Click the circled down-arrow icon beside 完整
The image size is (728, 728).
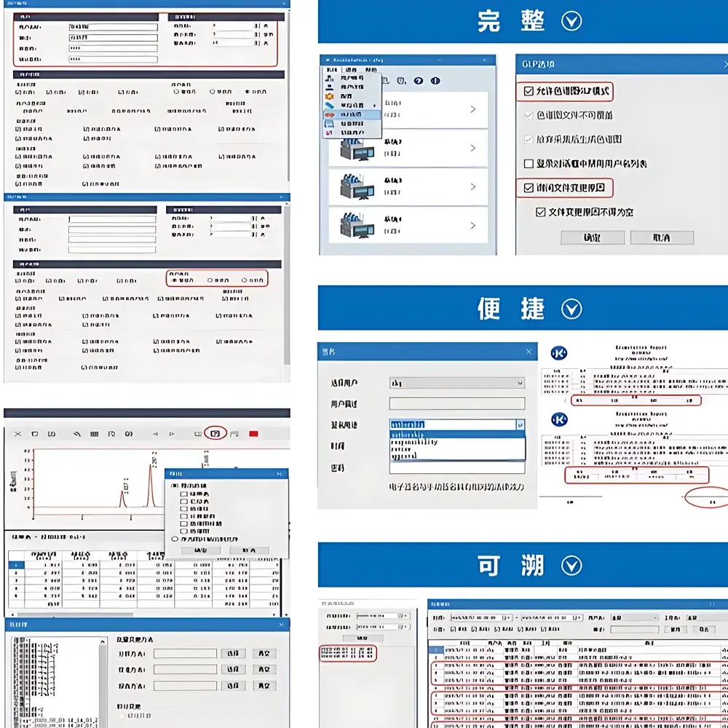click(571, 20)
